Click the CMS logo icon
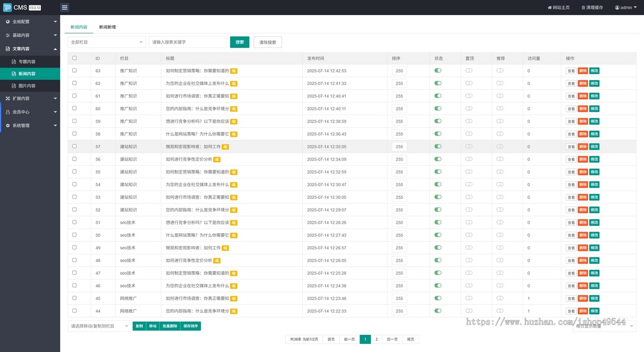The image size is (644, 352). pyautogui.click(x=8, y=8)
